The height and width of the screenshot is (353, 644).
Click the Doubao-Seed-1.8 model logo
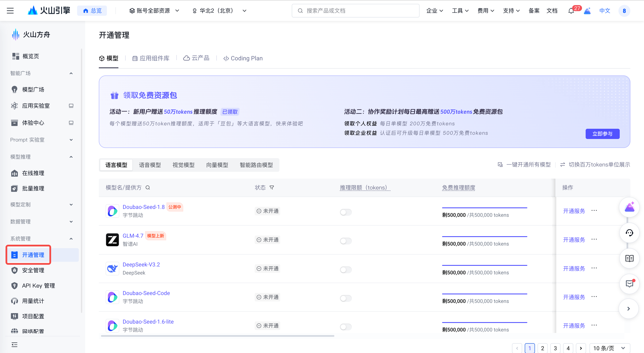click(x=112, y=211)
